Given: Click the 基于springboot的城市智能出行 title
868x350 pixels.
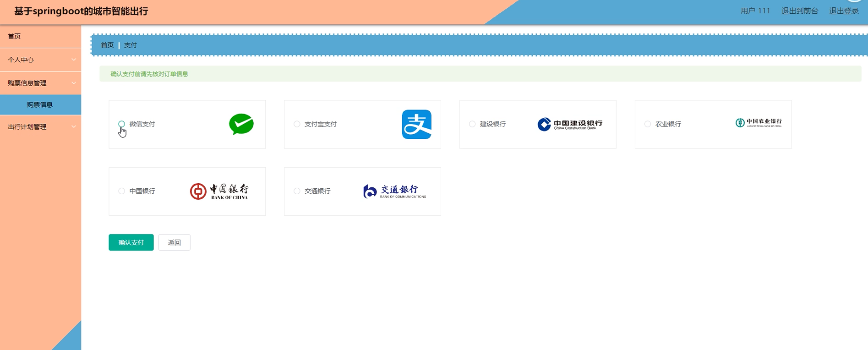Looking at the screenshot, I should tap(81, 11).
